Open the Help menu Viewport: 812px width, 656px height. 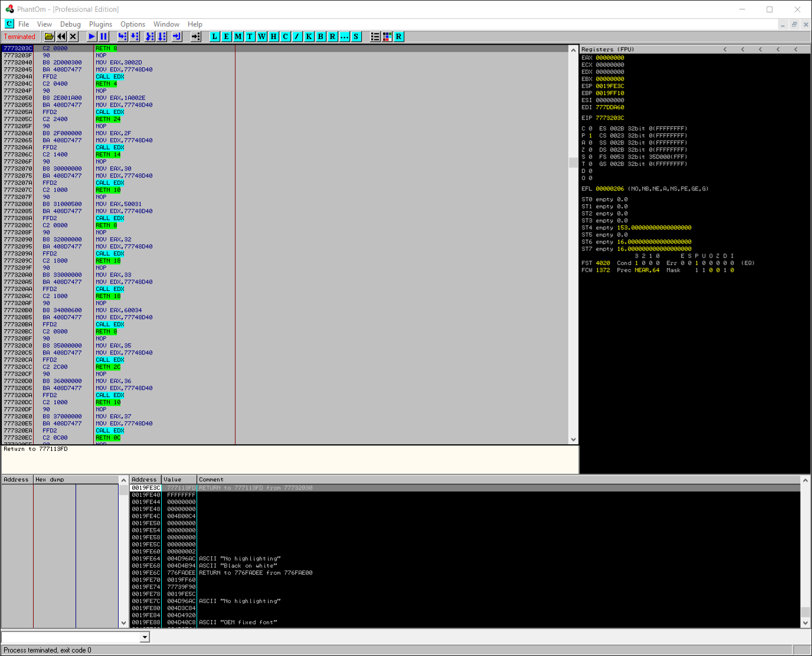pos(195,24)
